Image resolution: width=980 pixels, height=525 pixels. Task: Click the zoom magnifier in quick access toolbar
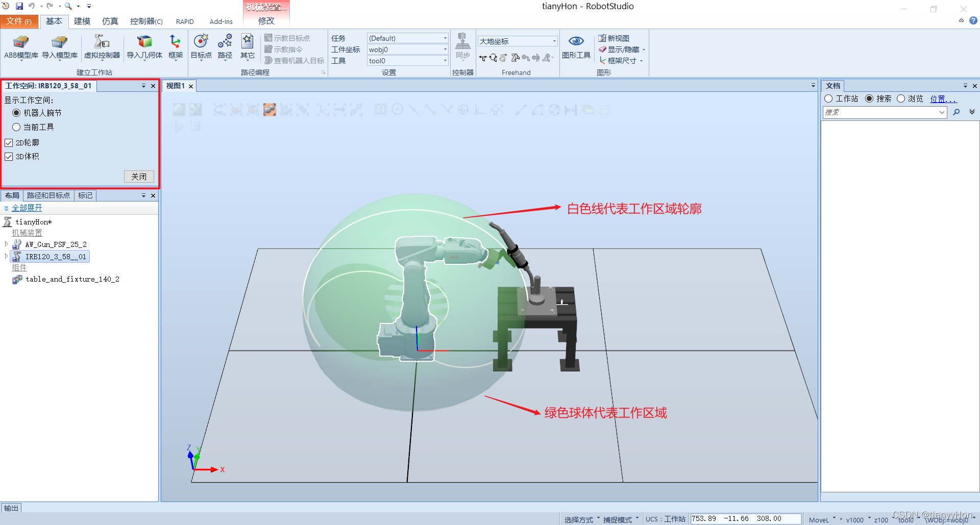pos(68,6)
